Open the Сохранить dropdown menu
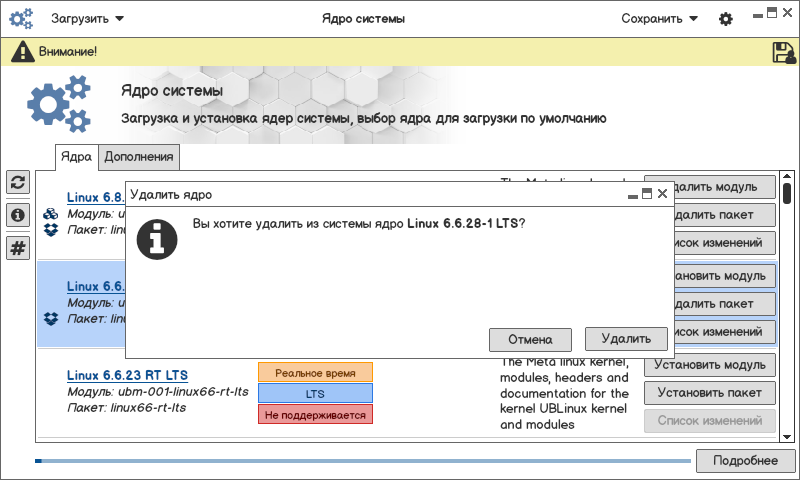 tap(659, 19)
